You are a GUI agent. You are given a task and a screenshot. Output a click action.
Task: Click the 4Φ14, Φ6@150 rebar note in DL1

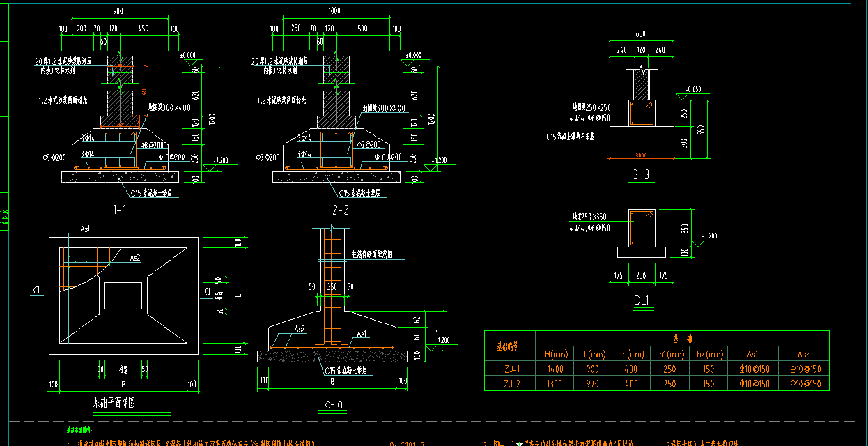point(591,227)
